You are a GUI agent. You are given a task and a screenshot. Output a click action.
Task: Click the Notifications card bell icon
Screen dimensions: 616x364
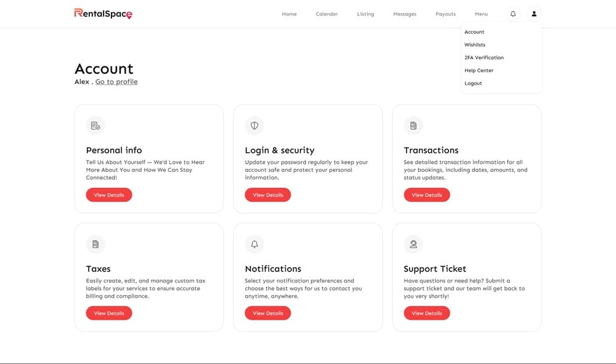click(254, 244)
